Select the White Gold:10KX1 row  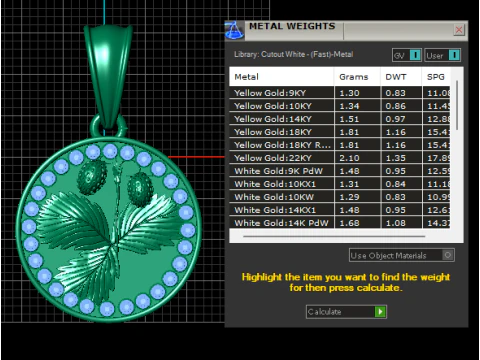[x=340, y=184]
